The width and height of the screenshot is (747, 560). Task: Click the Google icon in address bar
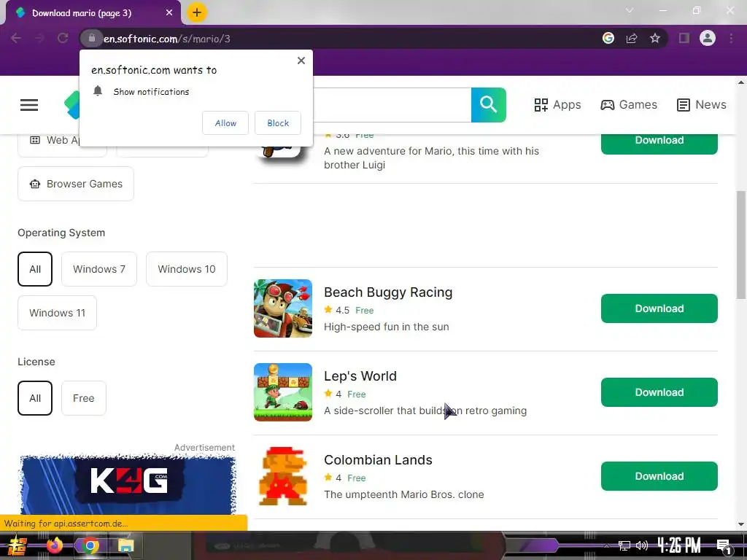608,38
